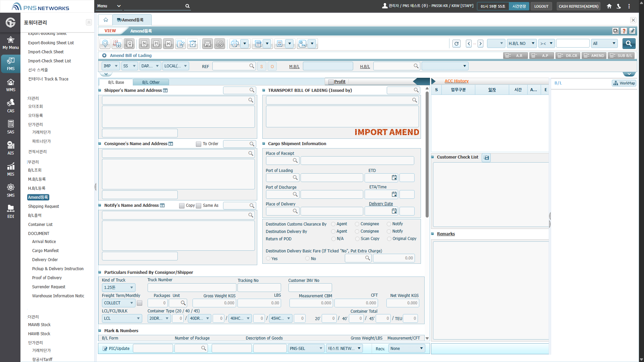Click the refresh icon near navigation arrows
644x362 pixels.
point(457,44)
